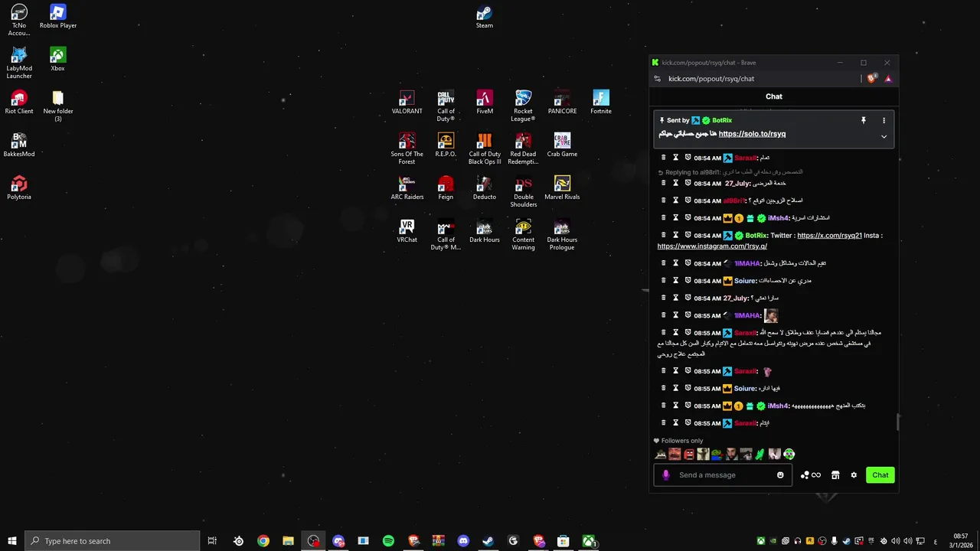Pick the red angry face emote

point(689,455)
